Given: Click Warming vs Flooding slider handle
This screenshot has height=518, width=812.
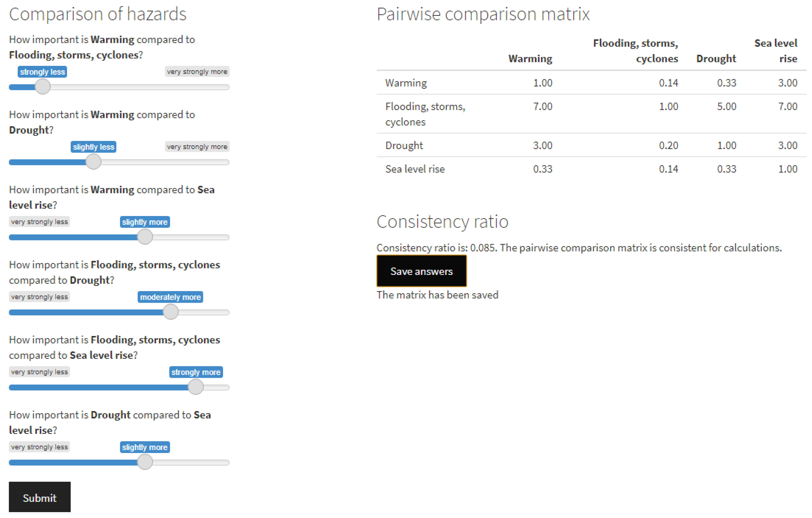Looking at the screenshot, I should click(x=43, y=87).
